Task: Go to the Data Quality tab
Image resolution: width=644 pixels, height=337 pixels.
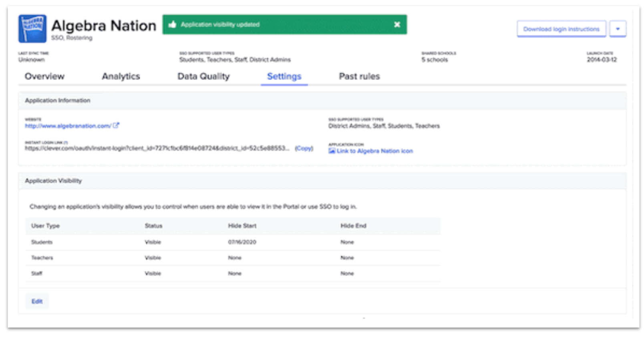Action: pos(203,76)
